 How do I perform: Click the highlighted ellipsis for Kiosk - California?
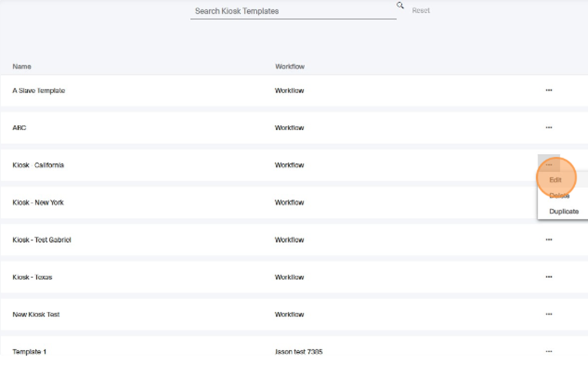(x=549, y=164)
